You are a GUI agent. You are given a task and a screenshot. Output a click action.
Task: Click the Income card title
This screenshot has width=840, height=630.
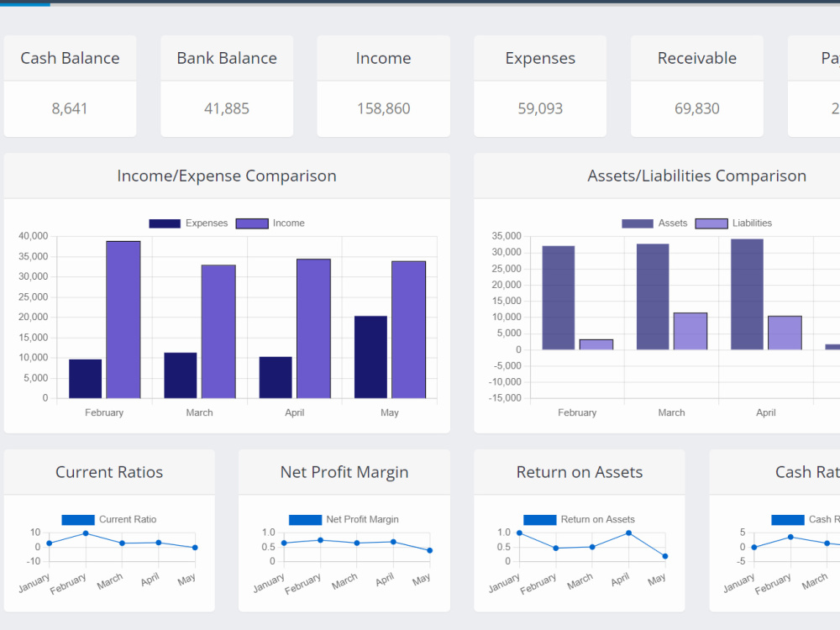(384, 58)
